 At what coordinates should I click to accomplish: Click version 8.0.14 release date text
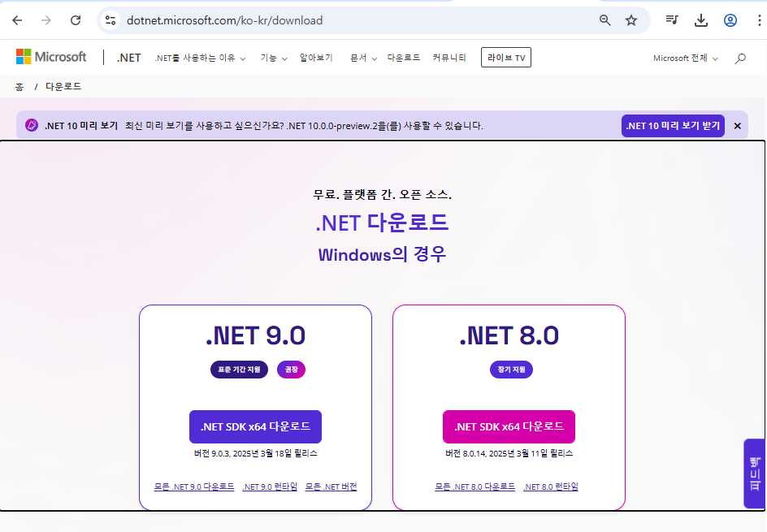509,453
